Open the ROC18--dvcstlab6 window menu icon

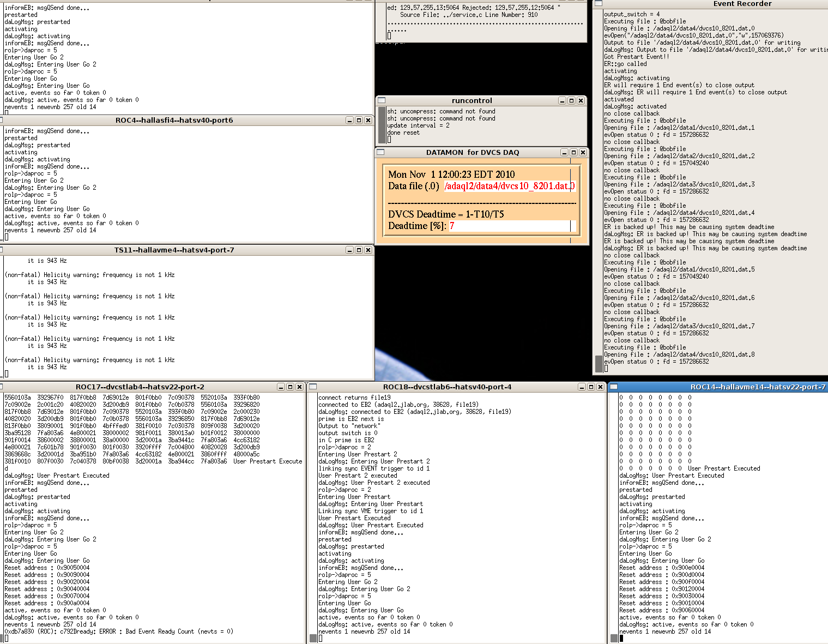[313, 387]
